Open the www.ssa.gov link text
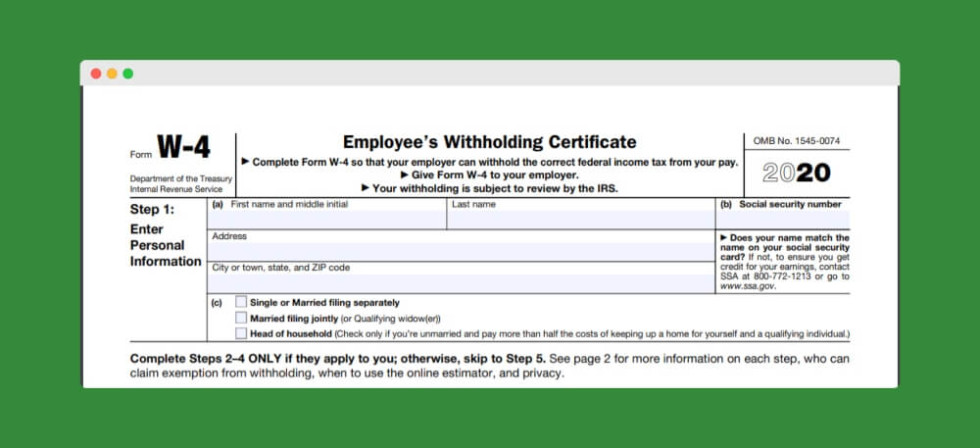Screen dimensions: 980x448 [748, 285]
